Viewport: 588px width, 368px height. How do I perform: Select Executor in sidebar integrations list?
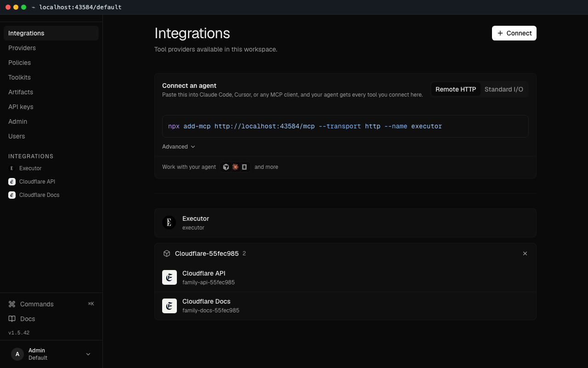(x=51, y=168)
